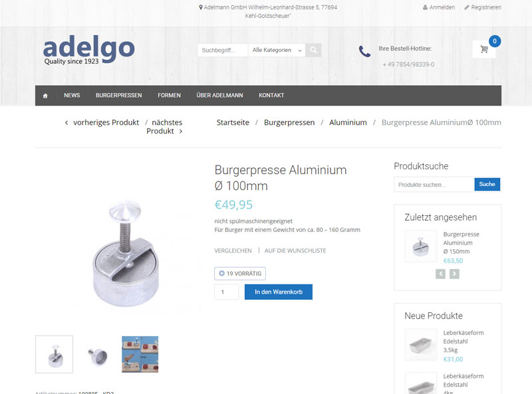Click the Anmelden user icon link
Screen dimensions: 532x394
pyautogui.click(x=439, y=7)
